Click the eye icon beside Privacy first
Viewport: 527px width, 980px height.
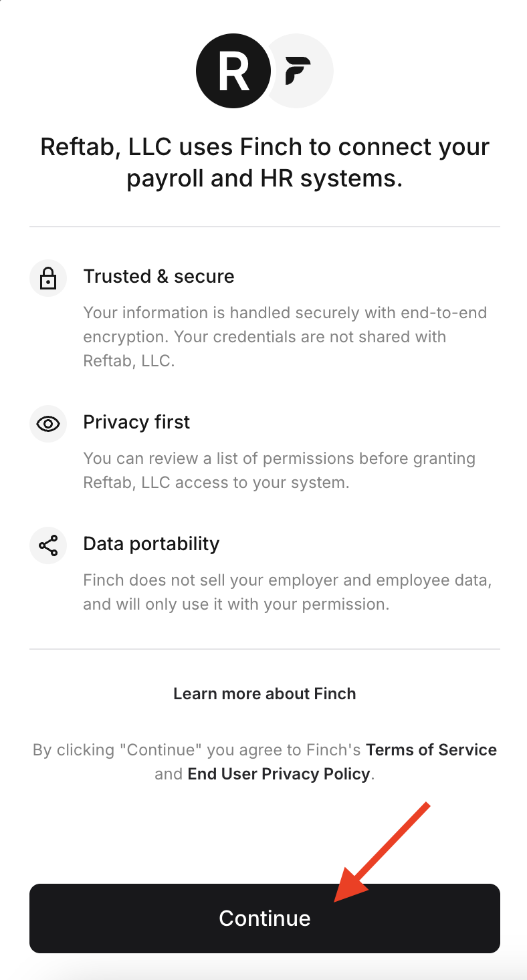[x=48, y=424]
